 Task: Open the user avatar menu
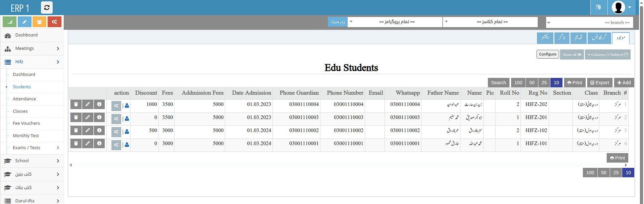pyautogui.click(x=621, y=7)
